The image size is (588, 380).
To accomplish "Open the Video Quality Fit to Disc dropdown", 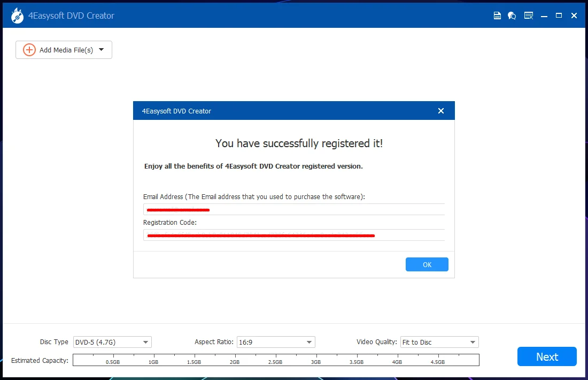I will coord(439,342).
